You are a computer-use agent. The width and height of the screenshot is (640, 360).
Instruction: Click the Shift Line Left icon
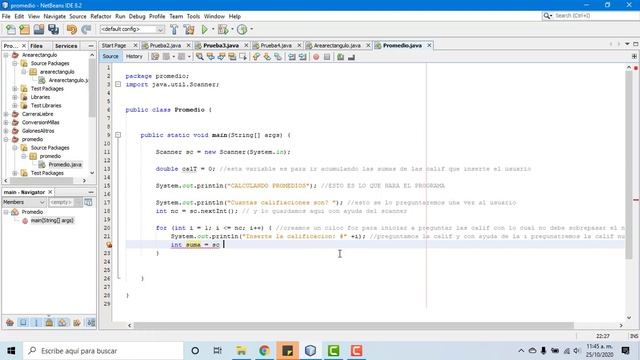point(292,57)
